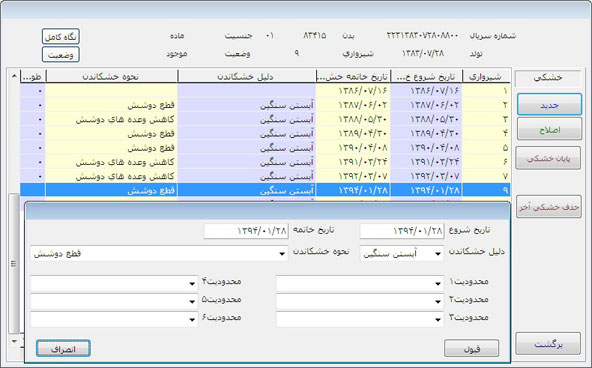
Task: Click the birth date ۱۳۸۳/۰۷/۲۸ value
Action: [423, 53]
